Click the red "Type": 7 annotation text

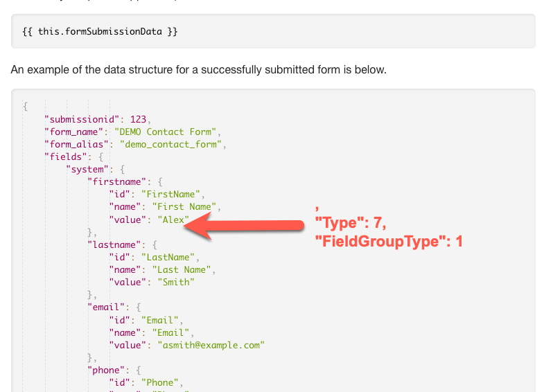pos(351,222)
